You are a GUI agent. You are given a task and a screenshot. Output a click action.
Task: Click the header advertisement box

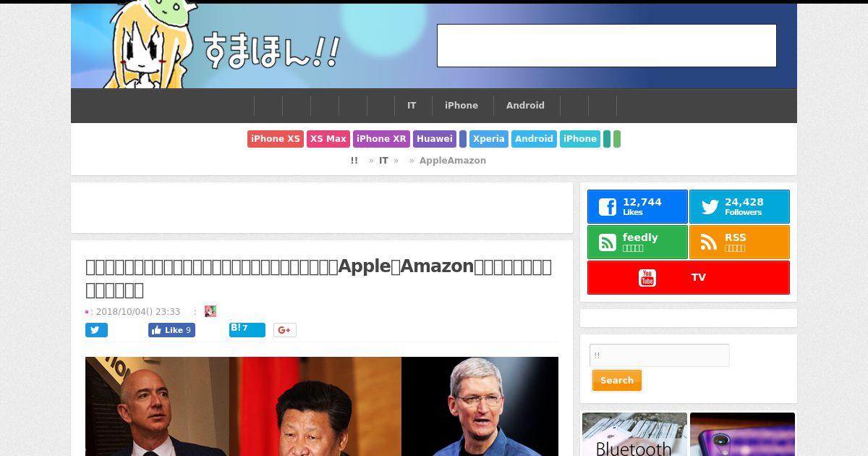point(607,46)
